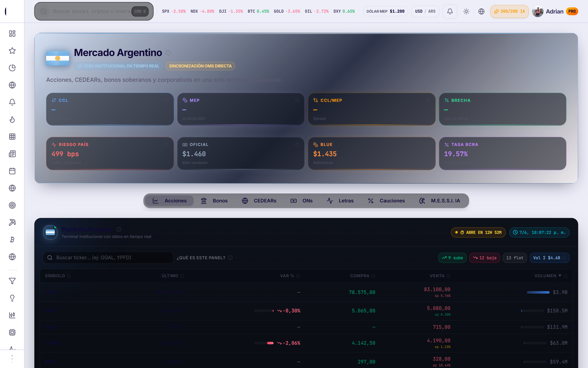Open the BLUE $1.435 card
The image size is (588, 368).
(x=372, y=154)
